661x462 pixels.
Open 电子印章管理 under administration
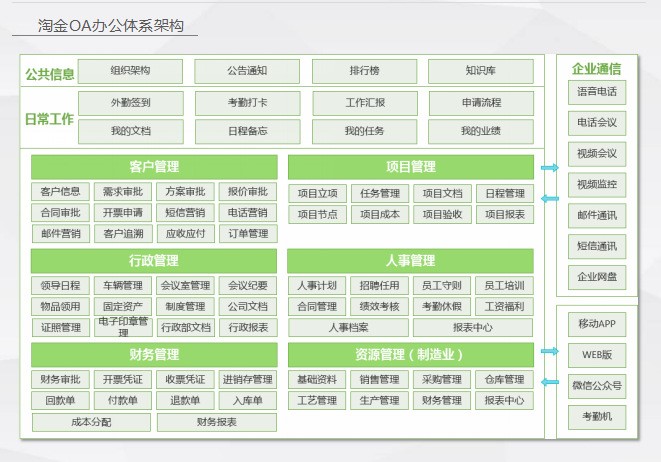pos(123,327)
